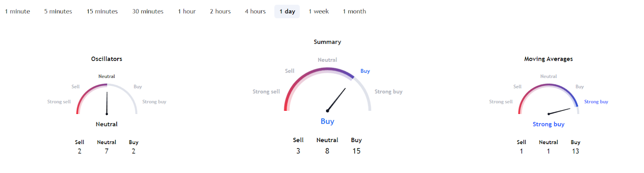Select the 1 month timeframe tab

pyautogui.click(x=354, y=12)
